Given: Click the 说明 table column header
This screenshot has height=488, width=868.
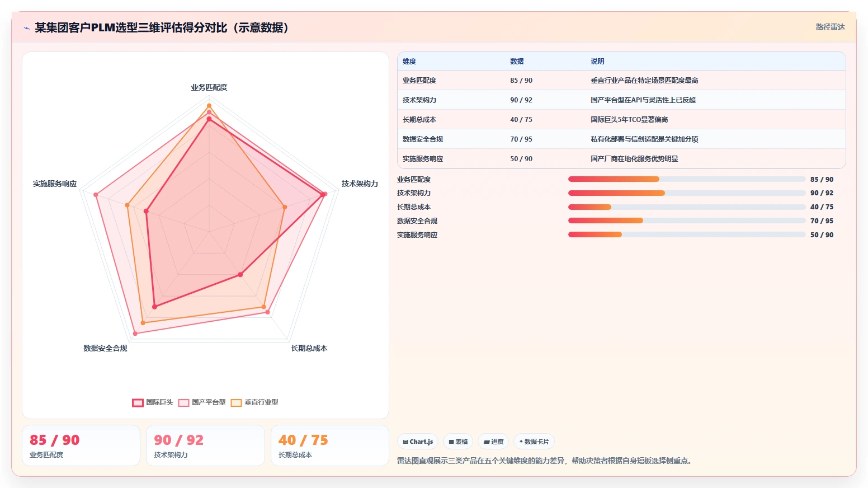Looking at the screenshot, I should pos(597,62).
